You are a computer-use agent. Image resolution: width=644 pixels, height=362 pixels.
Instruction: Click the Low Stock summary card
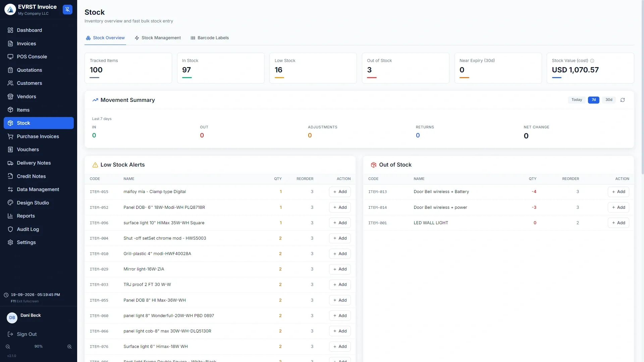(x=313, y=68)
